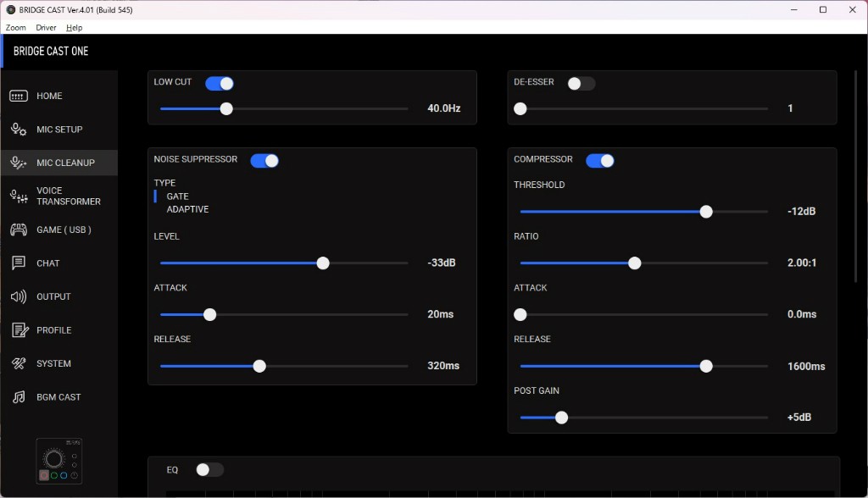Image resolution: width=868 pixels, height=498 pixels.
Task: Select the Mic Cleanup sidebar icon
Action: (x=19, y=163)
